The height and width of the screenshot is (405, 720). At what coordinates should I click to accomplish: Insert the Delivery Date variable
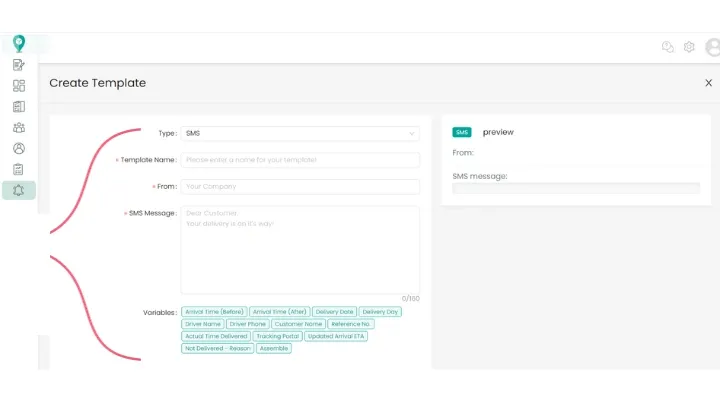pos(334,312)
